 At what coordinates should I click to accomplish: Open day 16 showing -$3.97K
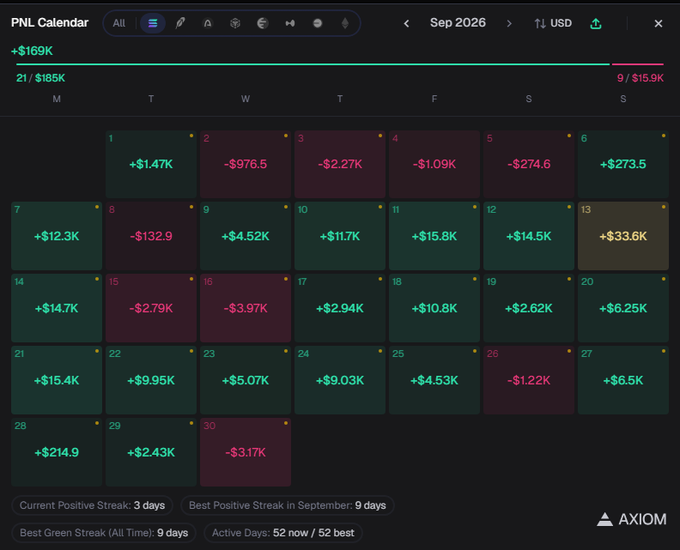[x=245, y=308]
